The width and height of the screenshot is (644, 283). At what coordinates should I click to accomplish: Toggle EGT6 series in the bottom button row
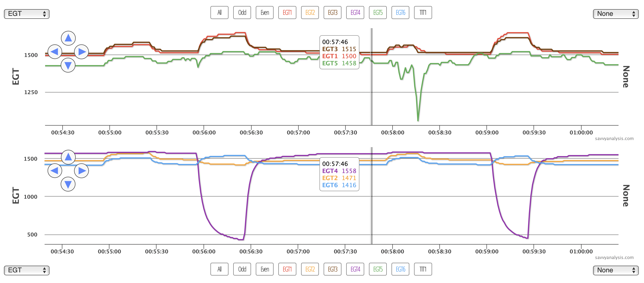401,269
